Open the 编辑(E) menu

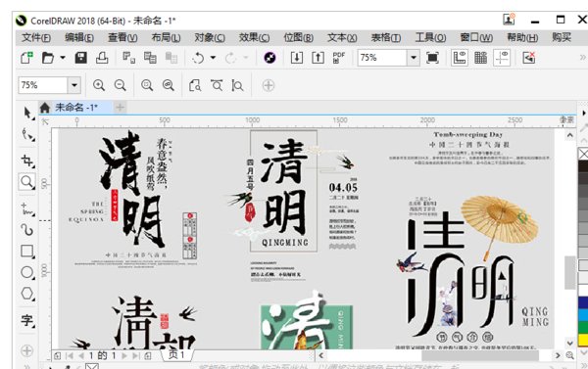[79, 37]
